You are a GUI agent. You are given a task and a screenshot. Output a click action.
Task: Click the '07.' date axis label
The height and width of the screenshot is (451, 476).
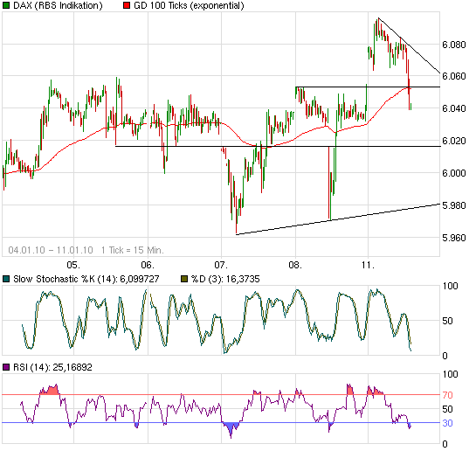221,265
